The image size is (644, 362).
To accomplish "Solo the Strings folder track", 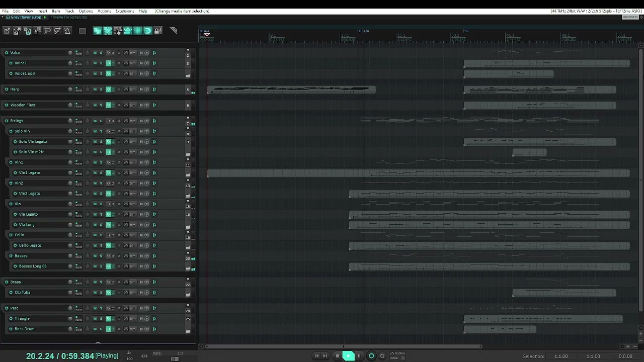I will point(101,121).
